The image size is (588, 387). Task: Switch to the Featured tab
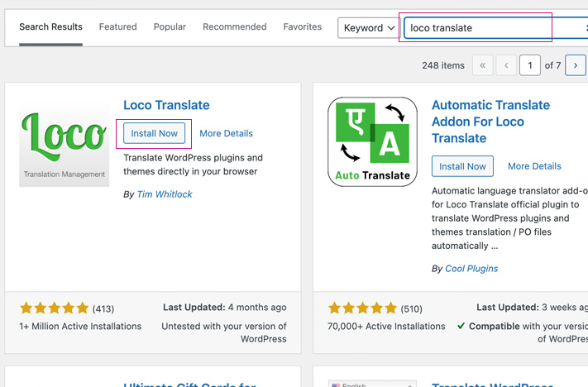117,27
